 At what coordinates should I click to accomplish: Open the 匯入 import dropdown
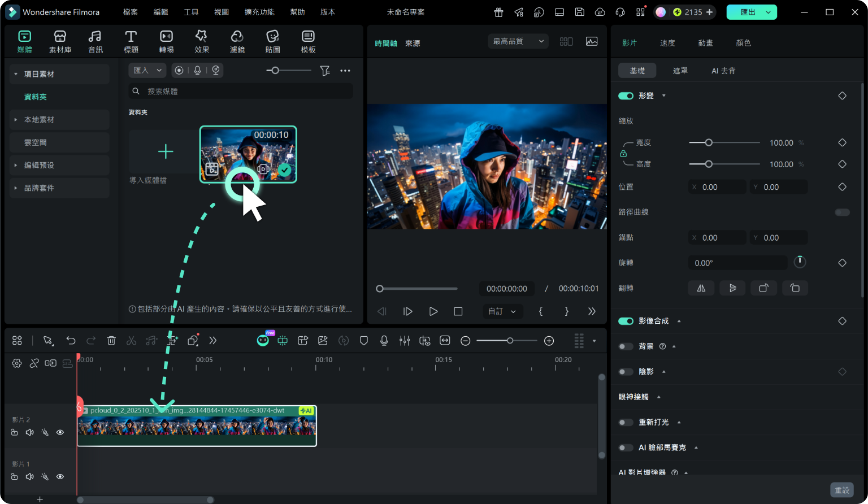[x=147, y=71]
